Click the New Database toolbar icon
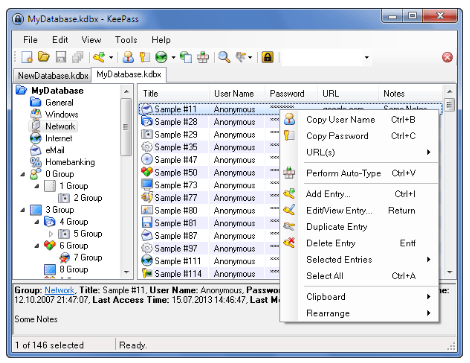The width and height of the screenshot is (470, 363). [27, 57]
